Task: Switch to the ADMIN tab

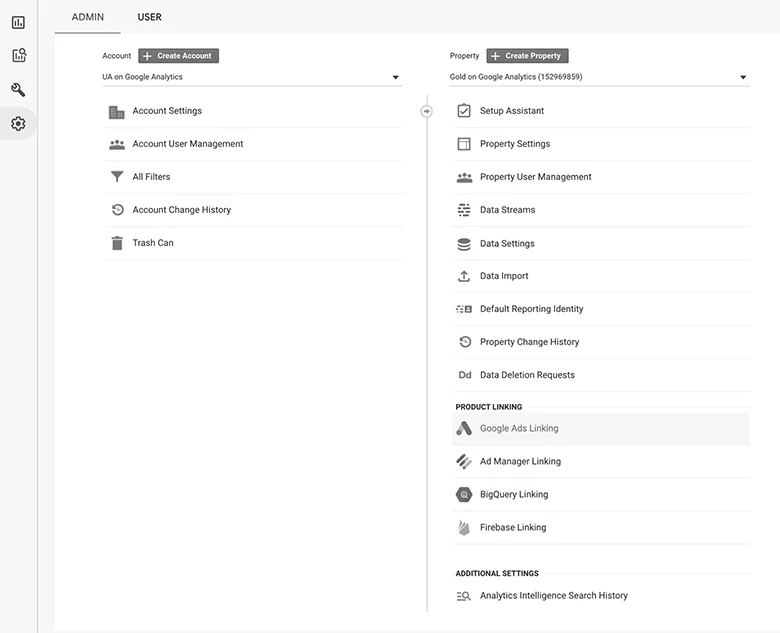Action: click(x=88, y=17)
